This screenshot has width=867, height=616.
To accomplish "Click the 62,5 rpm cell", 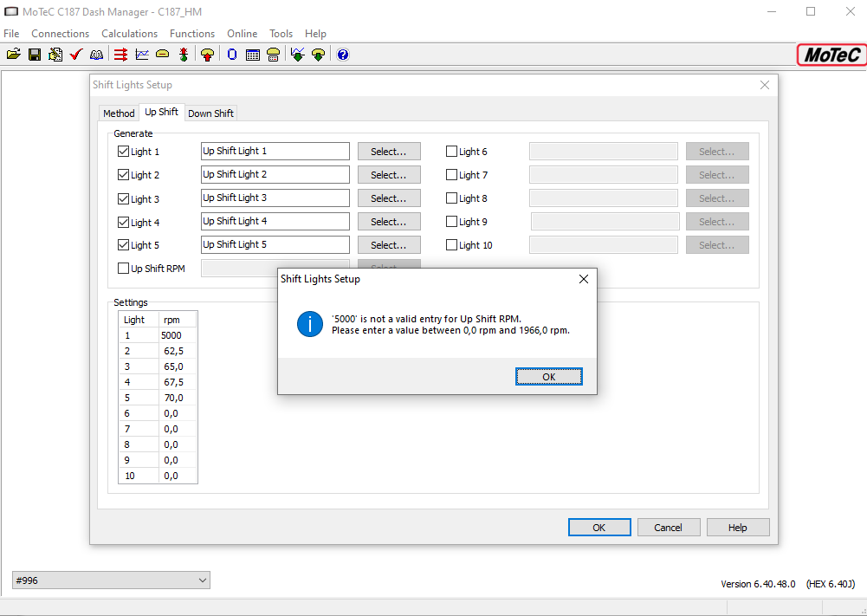I will (178, 351).
